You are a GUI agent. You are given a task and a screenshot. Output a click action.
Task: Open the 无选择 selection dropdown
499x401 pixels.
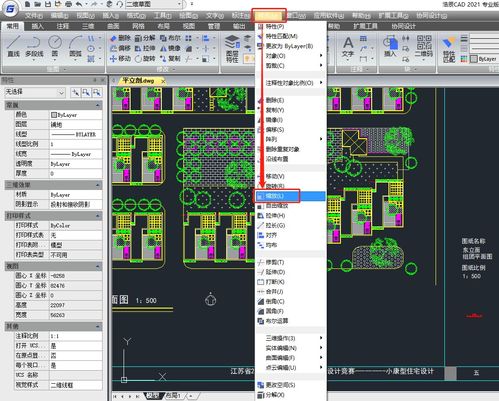[35, 92]
